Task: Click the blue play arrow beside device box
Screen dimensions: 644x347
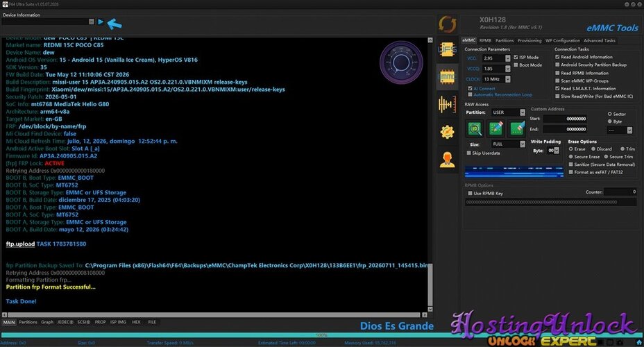Action: tap(101, 22)
